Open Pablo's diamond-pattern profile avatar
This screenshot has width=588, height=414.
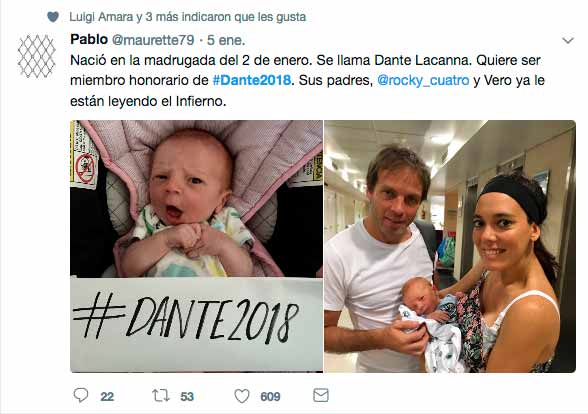click(37, 56)
